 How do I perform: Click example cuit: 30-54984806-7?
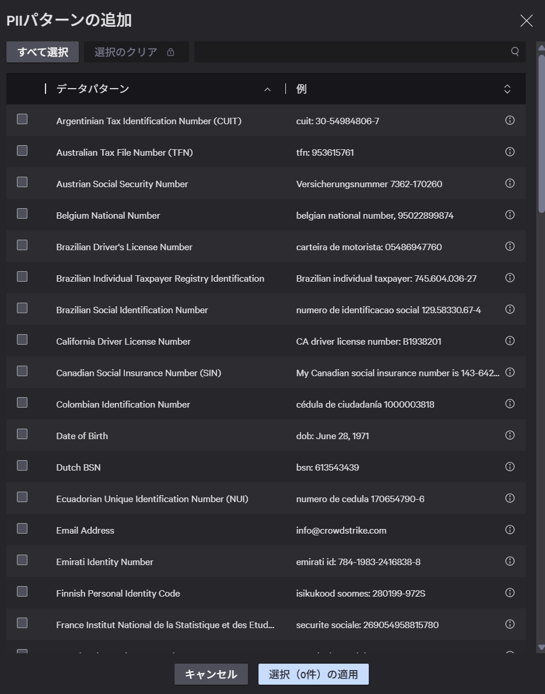(x=338, y=121)
